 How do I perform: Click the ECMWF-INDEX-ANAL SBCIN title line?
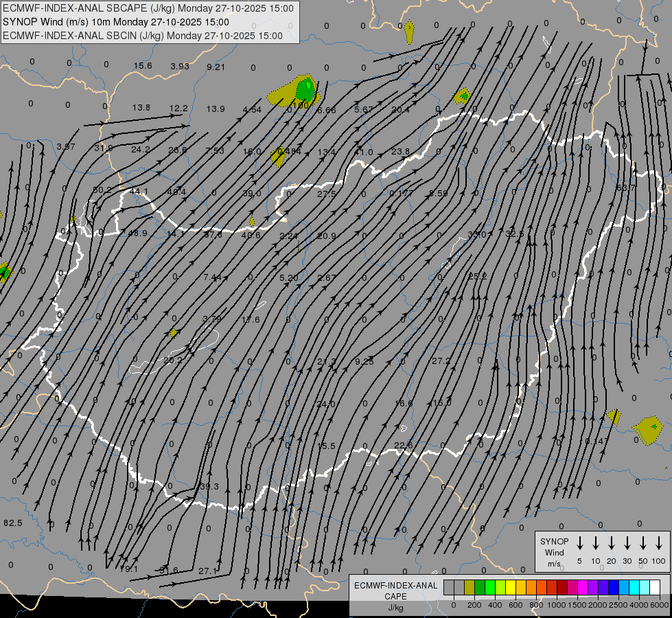(143, 35)
